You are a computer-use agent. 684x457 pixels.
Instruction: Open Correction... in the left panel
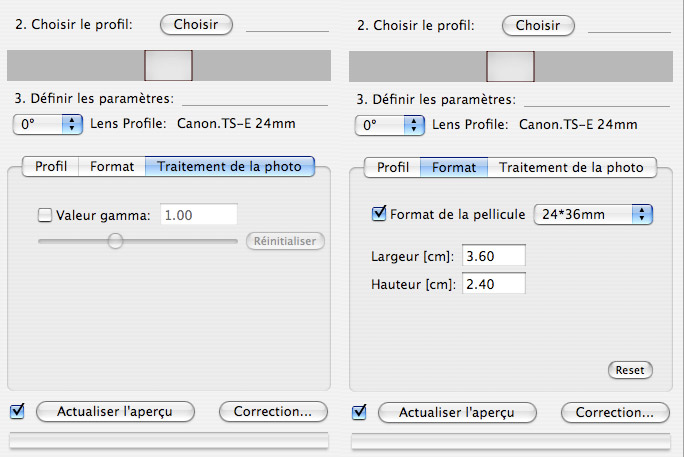[x=273, y=412]
